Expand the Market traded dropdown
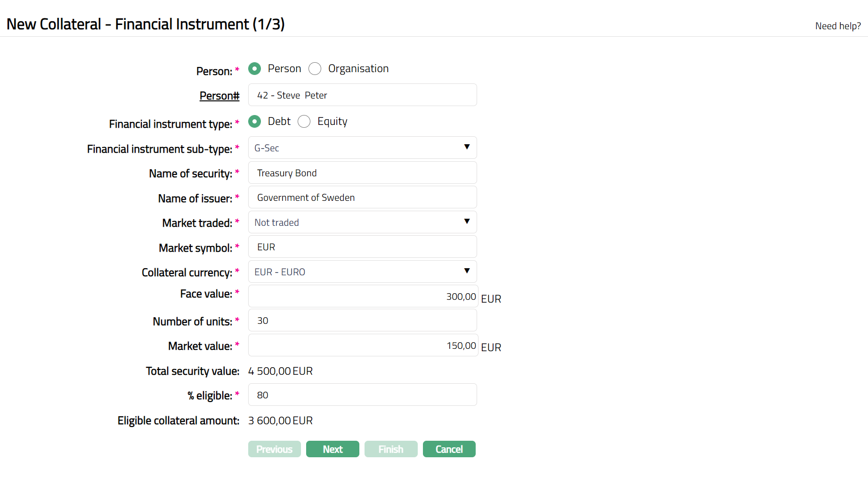This screenshot has width=868, height=486. tap(362, 222)
